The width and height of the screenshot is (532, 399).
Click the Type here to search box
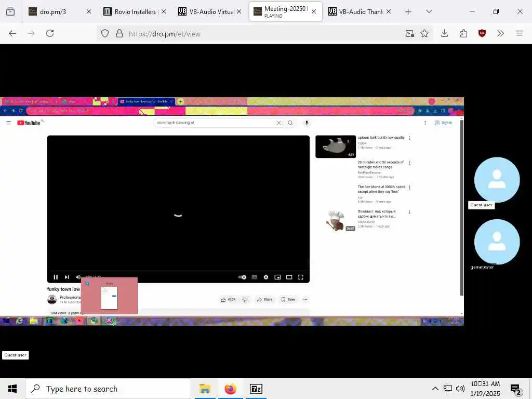click(x=108, y=389)
